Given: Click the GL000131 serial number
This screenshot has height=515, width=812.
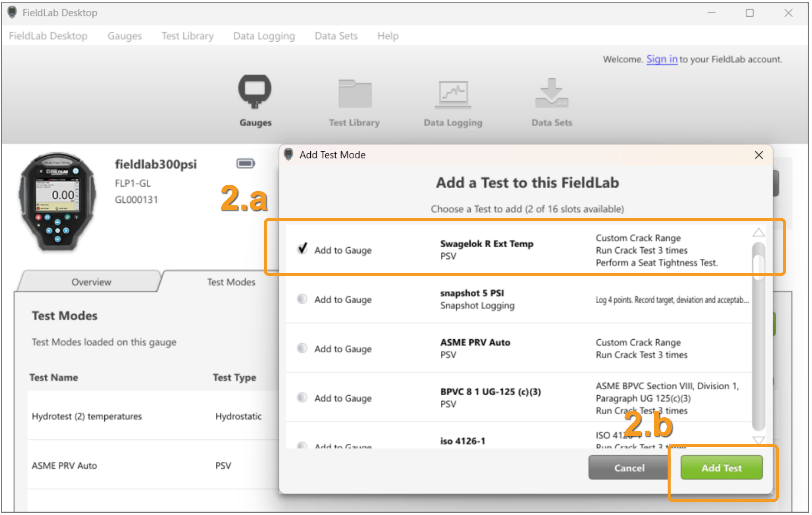Looking at the screenshot, I should [136, 200].
